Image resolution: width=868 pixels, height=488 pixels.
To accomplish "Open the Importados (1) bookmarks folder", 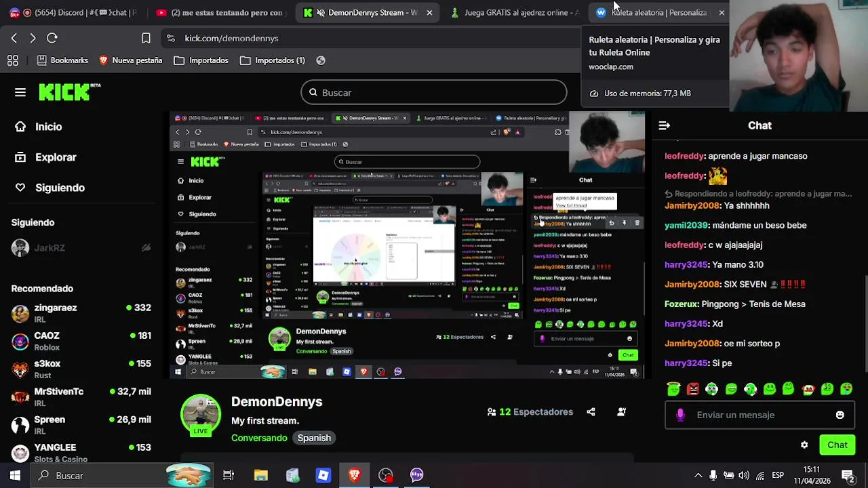I will [273, 60].
